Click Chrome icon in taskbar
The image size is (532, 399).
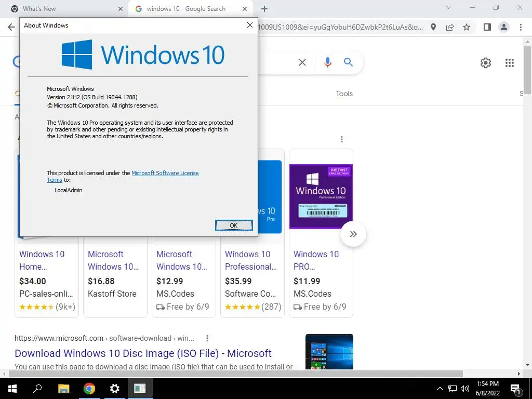[x=89, y=389]
